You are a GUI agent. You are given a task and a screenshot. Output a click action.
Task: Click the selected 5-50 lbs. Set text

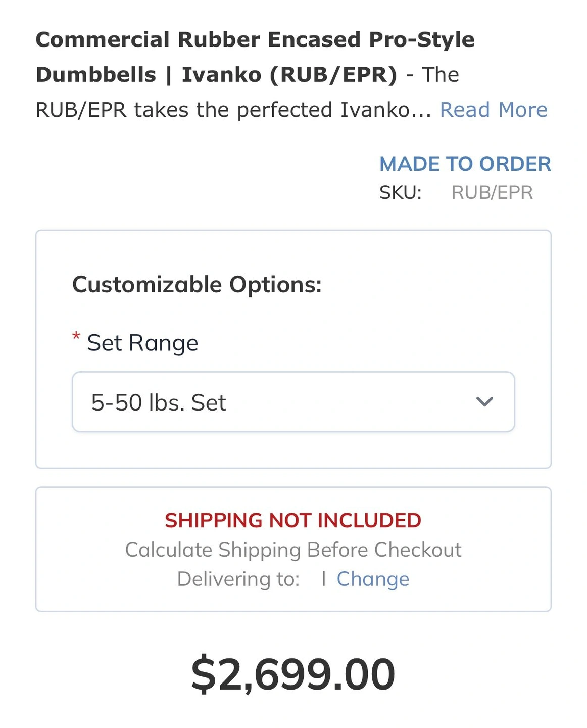pyautogui.click(x=158, y=403)
